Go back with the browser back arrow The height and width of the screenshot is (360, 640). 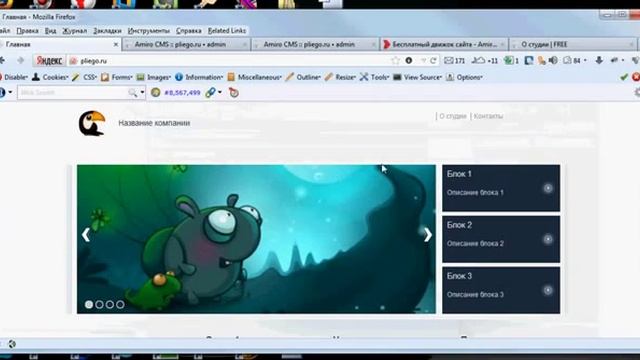(2, 60)
